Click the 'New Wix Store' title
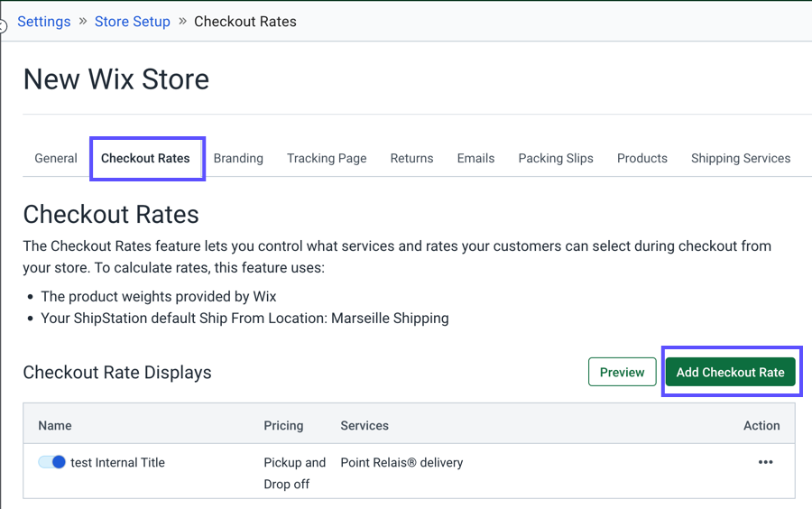 coord(116,79)
